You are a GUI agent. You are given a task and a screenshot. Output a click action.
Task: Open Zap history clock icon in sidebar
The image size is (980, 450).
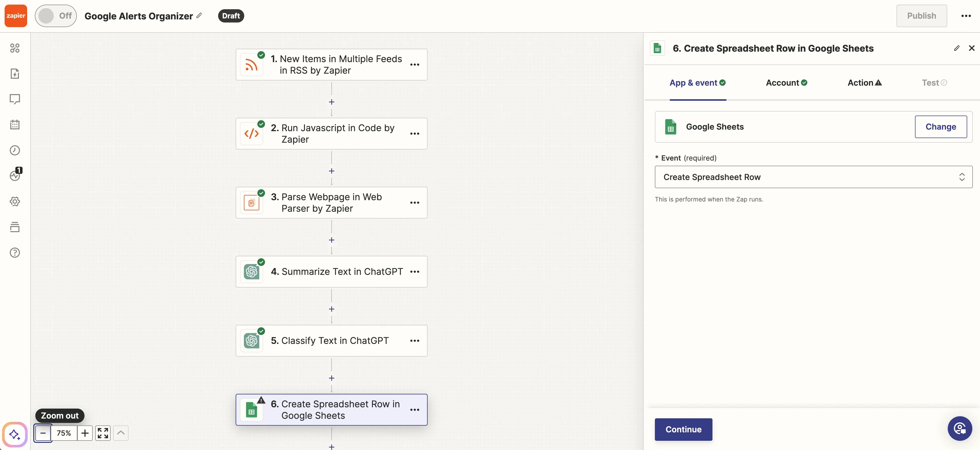(x=15, y=150)
